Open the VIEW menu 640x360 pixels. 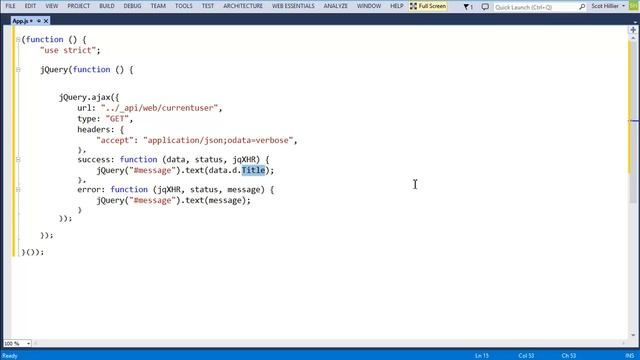(51, 6)
